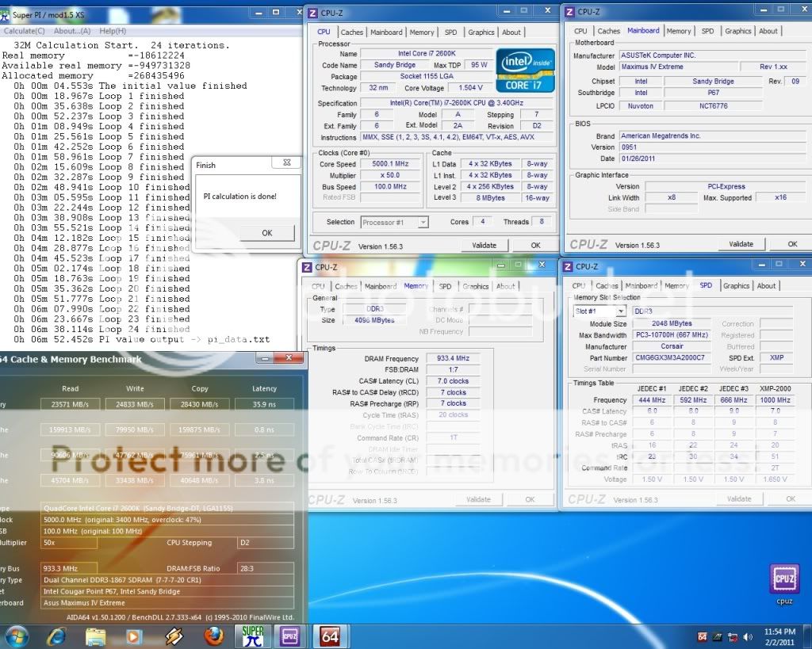Click the AIDA64 tray icon

(703, 636)
